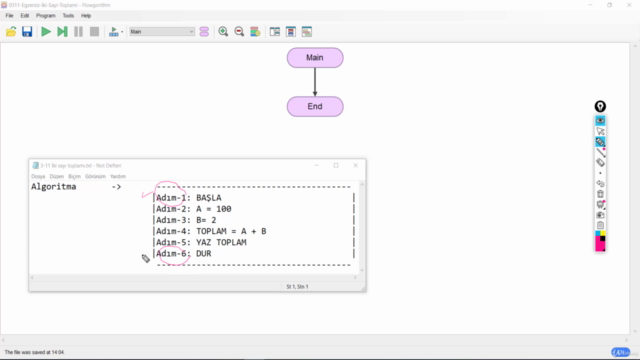The width and height of the screenshot is (640, 360).
Task: Step through the program with the green step icon
Action: [x=62, y=32]
